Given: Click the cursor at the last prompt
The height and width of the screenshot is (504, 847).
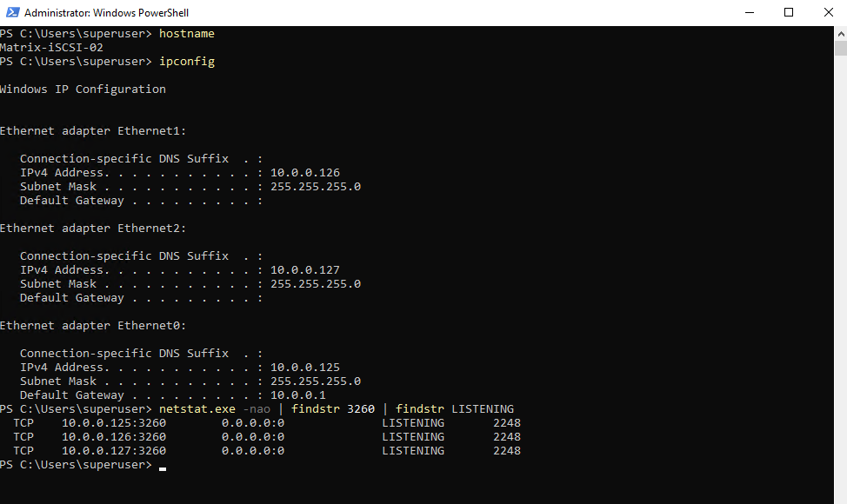Looking at the screenshot, I should [x=163, y=467].
